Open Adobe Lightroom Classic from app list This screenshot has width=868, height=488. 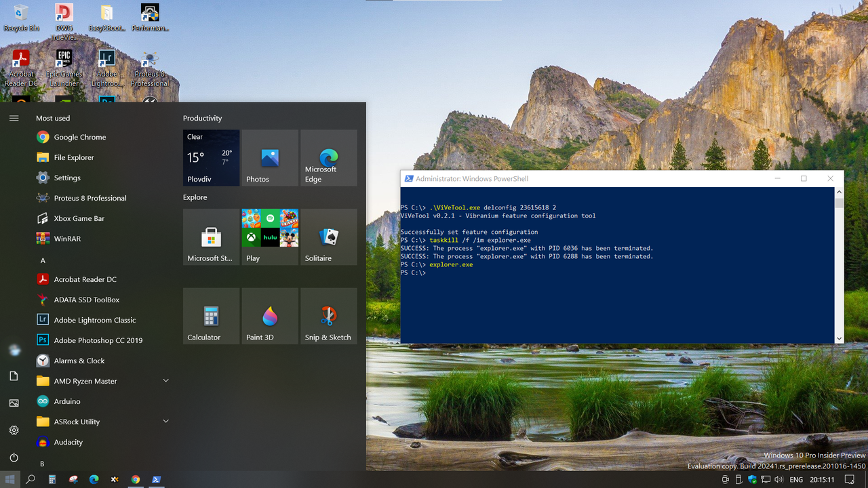click(102, 320)
